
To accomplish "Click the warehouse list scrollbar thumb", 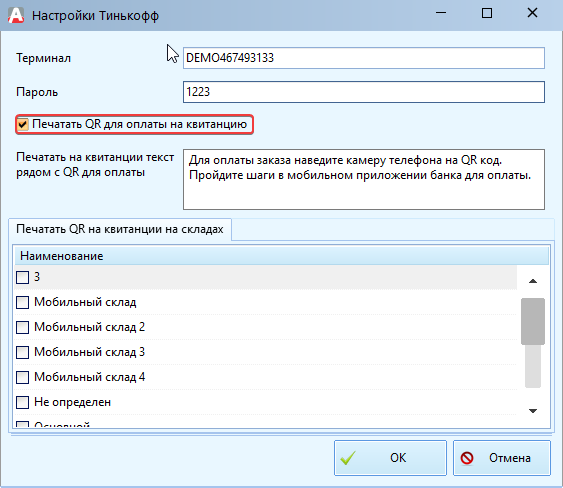I will pyautogui.click(x=533, y=321).
